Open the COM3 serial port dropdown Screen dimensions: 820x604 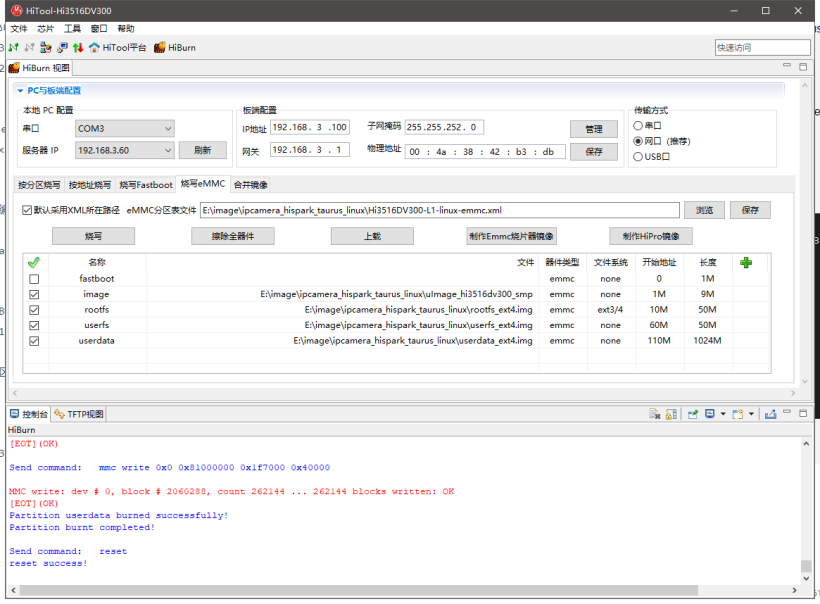click(125, 129)
